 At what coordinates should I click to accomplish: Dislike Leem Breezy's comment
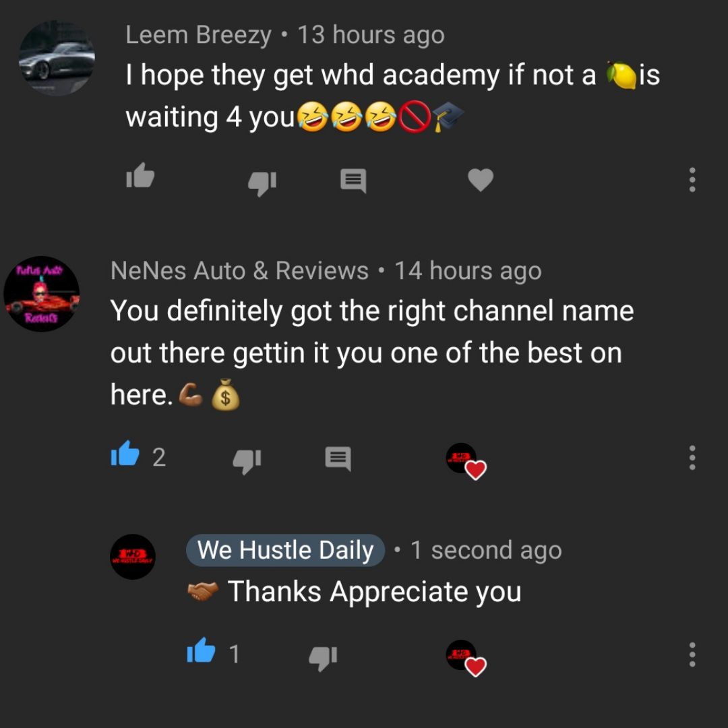[262, 183]
